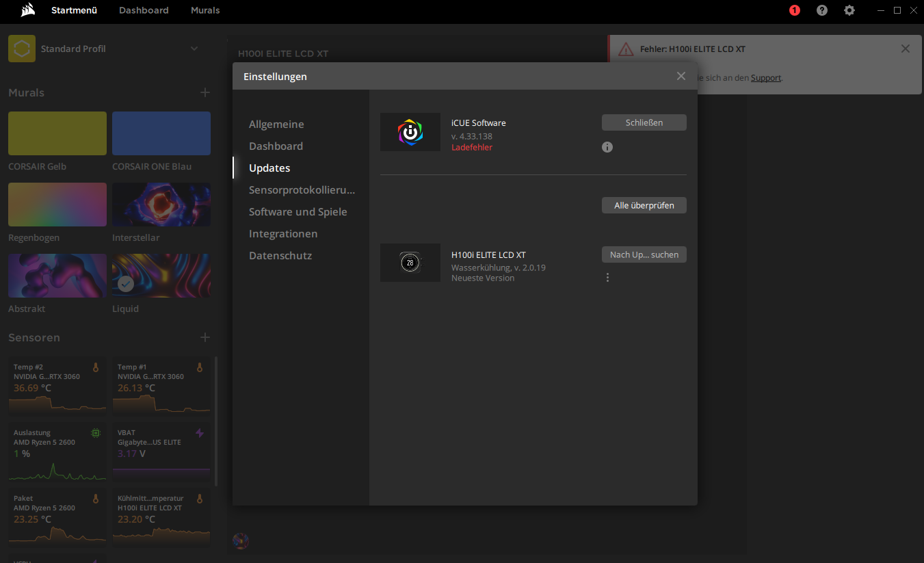924x563 pixels.
Task: Open the settings gear icon
Action: pos(849,10)
